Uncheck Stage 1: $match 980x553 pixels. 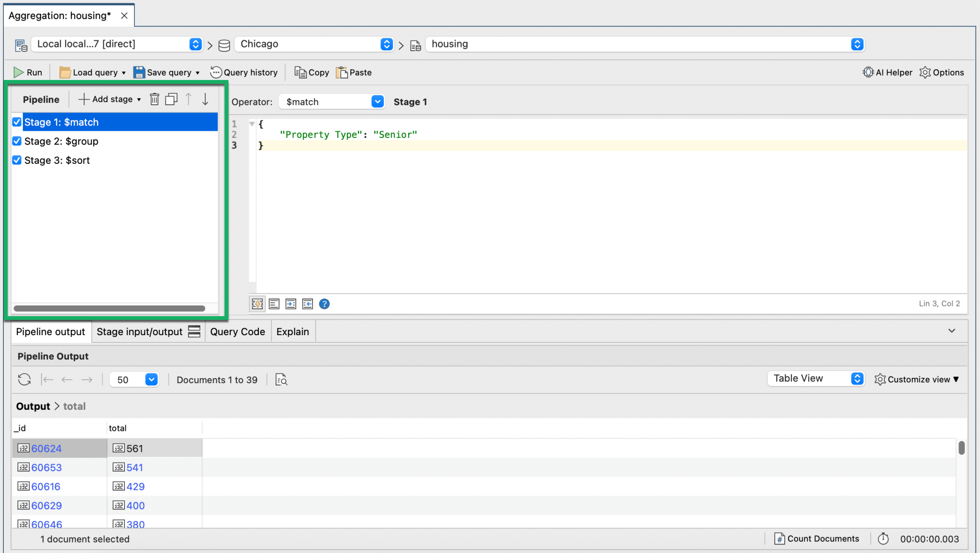coord(17,122)
